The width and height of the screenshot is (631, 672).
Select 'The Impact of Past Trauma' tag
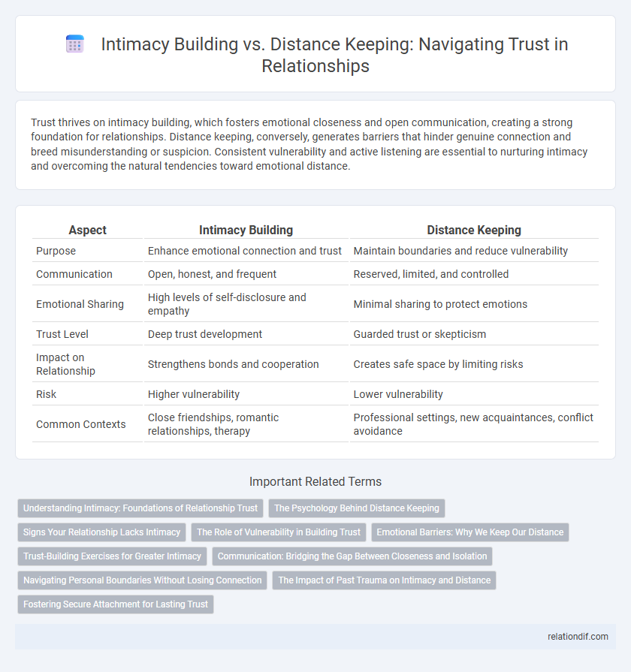384,580
